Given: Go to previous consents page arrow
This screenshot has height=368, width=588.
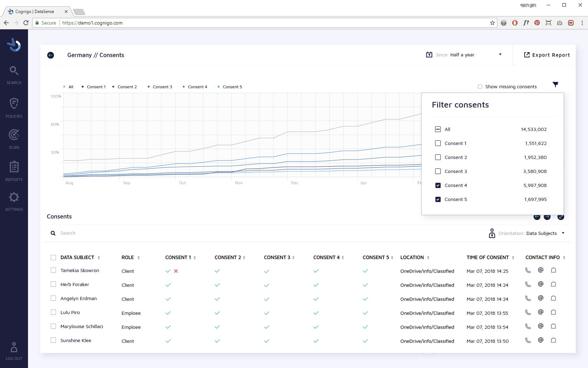Looking at the screenshot, I should (537, 217).
